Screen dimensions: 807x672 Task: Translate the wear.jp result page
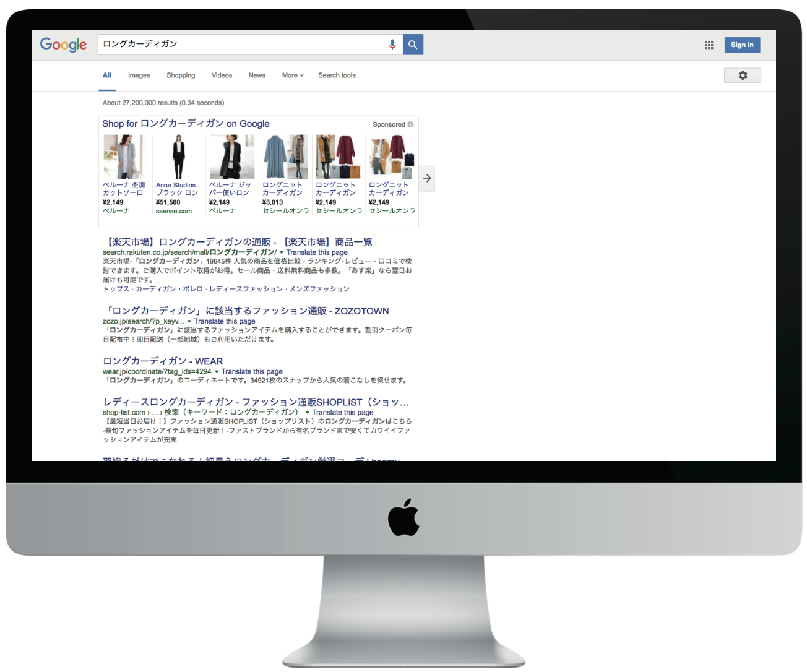(x=252, y=372)
